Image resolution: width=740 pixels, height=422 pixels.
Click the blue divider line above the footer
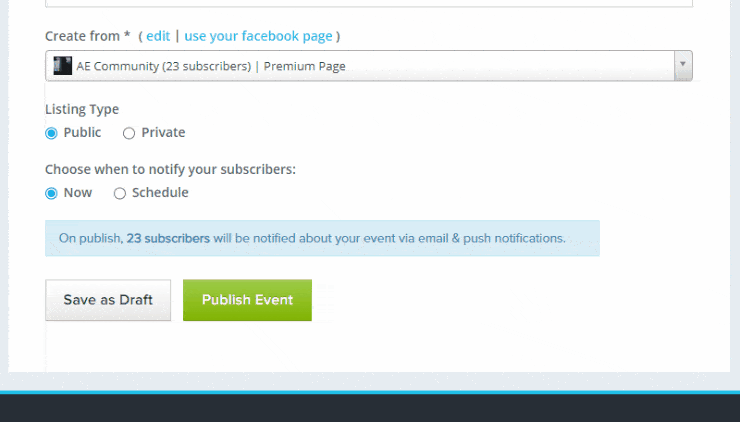click(370, 391)
